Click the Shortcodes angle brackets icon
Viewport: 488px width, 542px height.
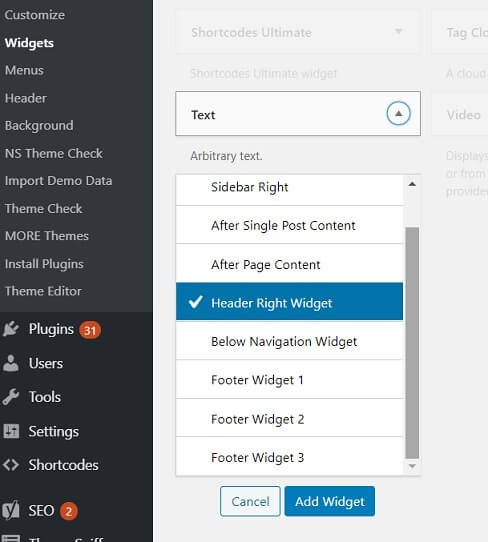[x=11, y=465]
